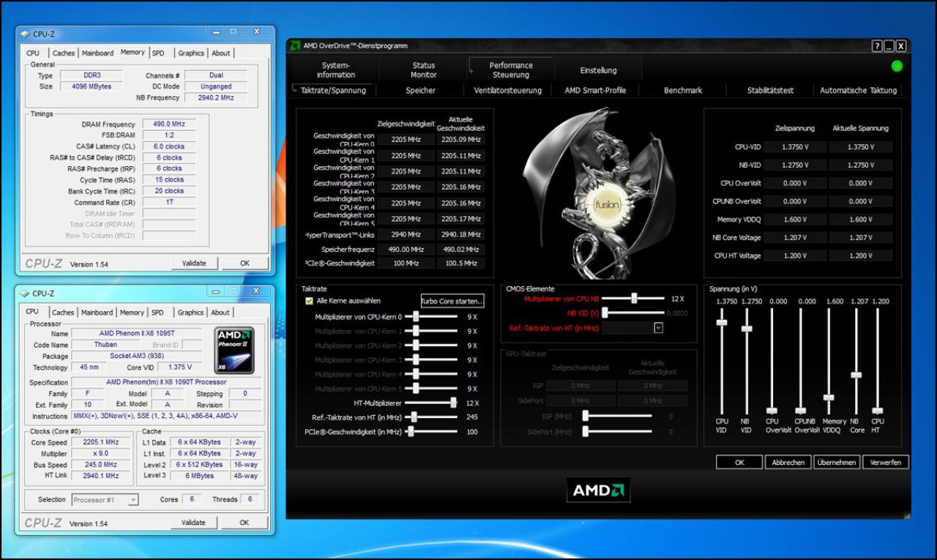Open the Benchmark sub-tab
The image size is (937, 560).
click(683, 91)
